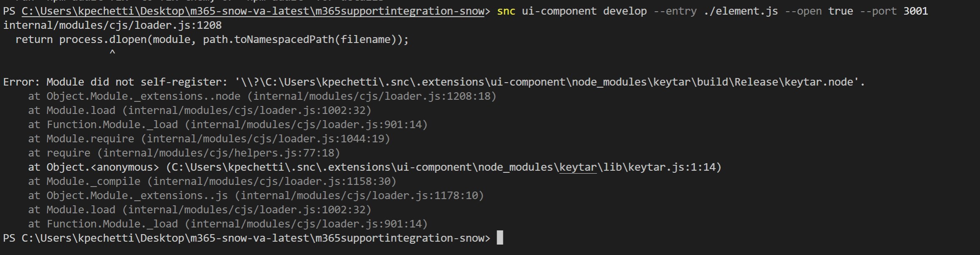Select the ./element.js argument

coord(740,11)
